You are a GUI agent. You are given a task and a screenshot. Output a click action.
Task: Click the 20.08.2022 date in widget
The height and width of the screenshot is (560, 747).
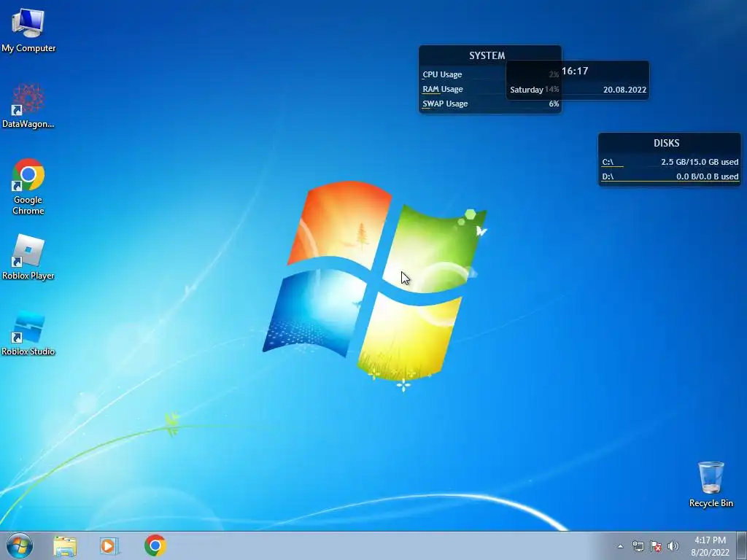624,90
